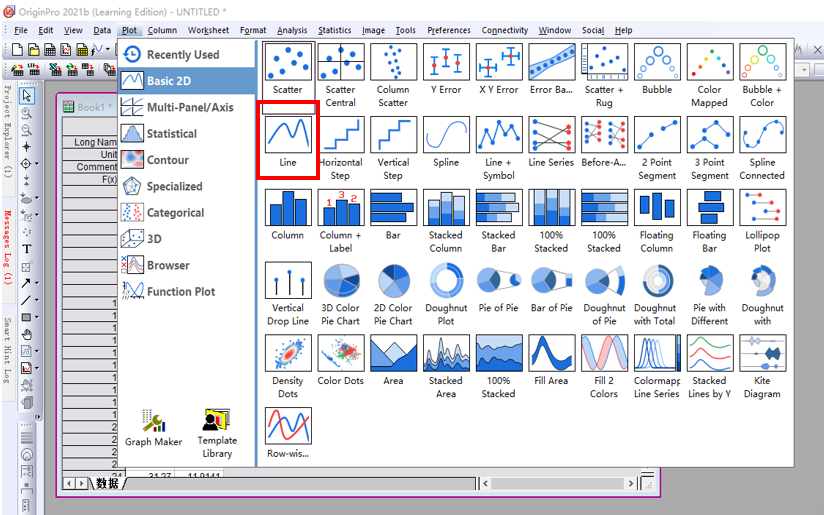This screenshot has height=515, width=824.
Task: Choose the Lollipop Plot icon
Action: coord(762,208)
